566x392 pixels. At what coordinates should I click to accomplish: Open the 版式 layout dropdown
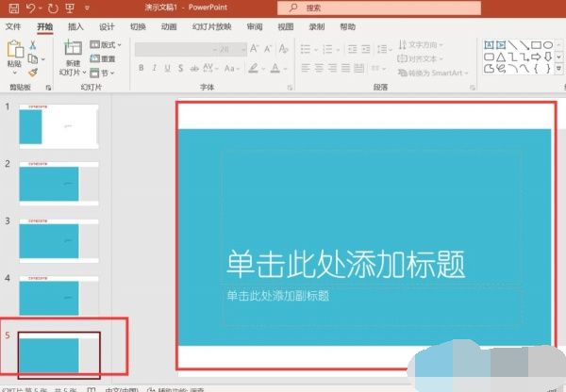click(107, 44)
